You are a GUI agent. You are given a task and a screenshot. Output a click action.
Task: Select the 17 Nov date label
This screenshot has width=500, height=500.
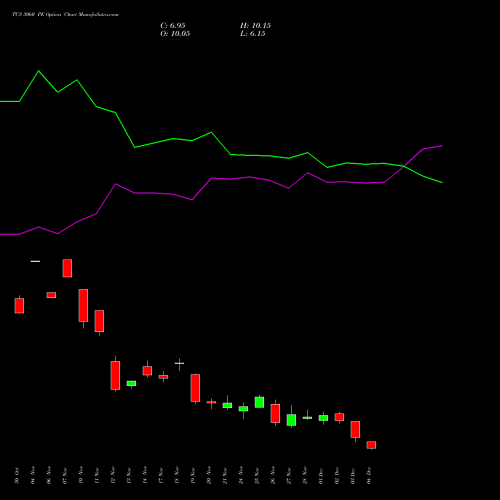point(161,476)
